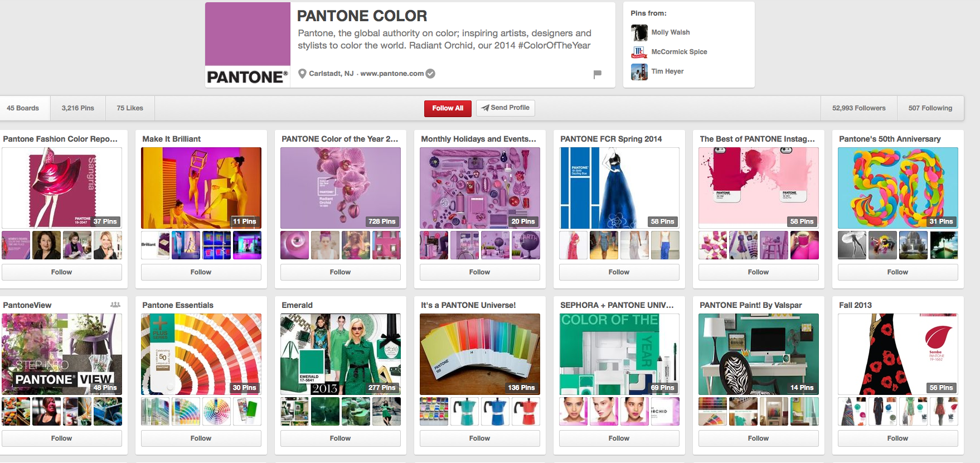Follow the Monthly Holidays and Events board
The width and height of the screenshot is (980, 463).
pos(480,272)
